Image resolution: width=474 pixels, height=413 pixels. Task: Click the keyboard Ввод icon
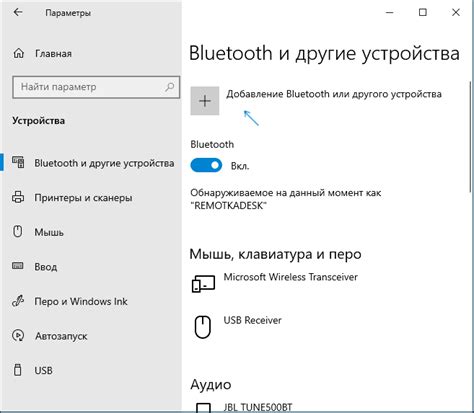(x=18, y=266)
